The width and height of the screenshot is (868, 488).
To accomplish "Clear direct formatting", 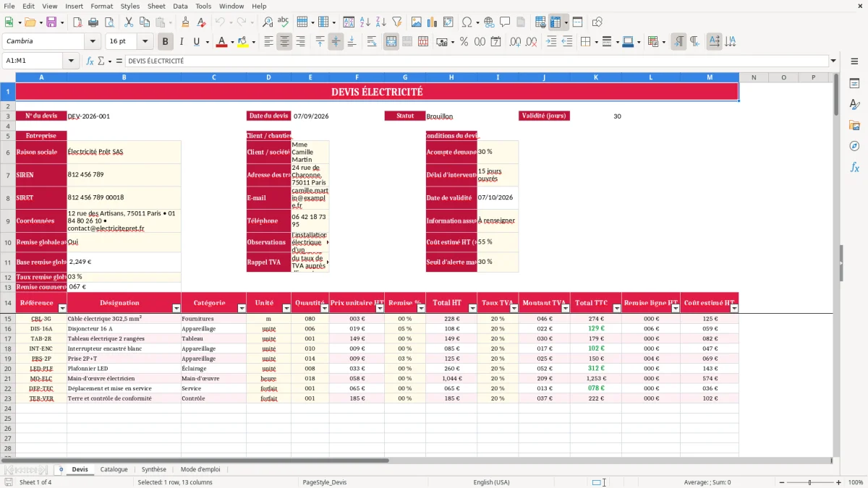I will [202, 22].
